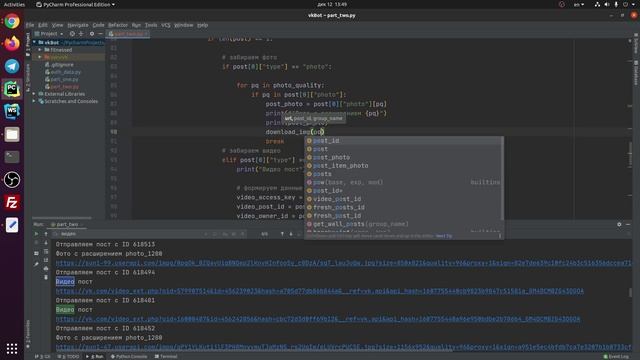Launch Firefox from the dock
Image resolution: width=640 pixels, height=360 pixels.
click(x=12, y=43)
